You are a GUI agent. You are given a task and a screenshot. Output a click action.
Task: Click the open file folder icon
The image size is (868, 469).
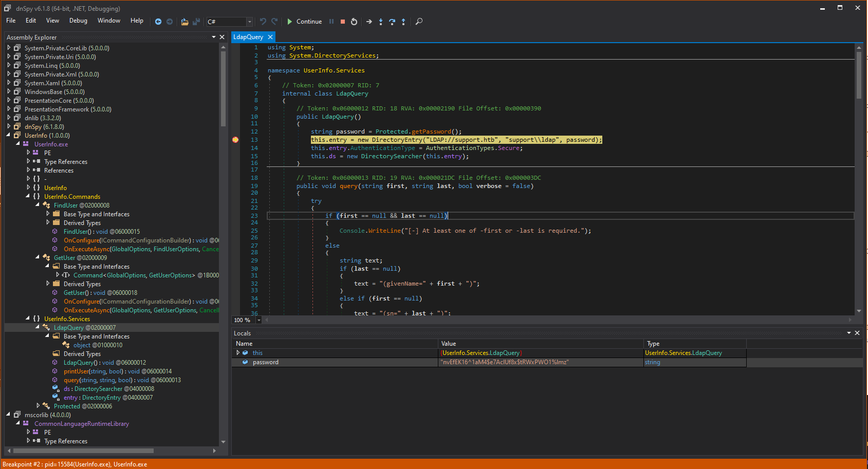184,22
